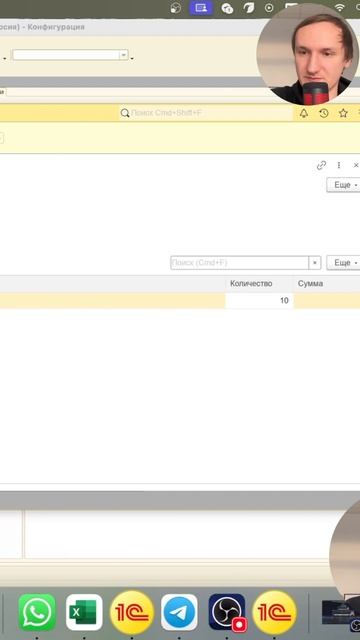The image size is (360, 640).
Task: Focus the table Поиск (Cmd+F) field
Action: point(240,262)
